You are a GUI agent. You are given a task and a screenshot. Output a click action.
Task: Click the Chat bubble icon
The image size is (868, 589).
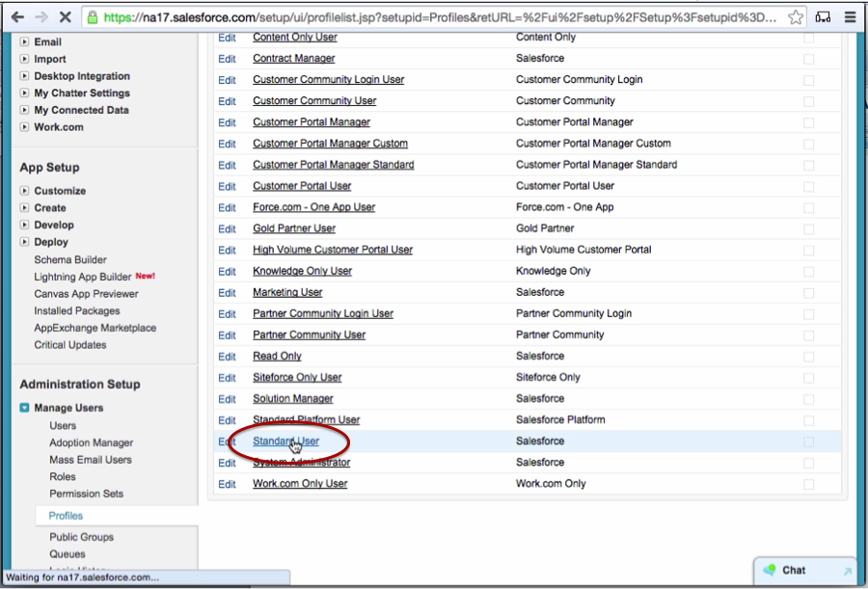click(770, 570)
